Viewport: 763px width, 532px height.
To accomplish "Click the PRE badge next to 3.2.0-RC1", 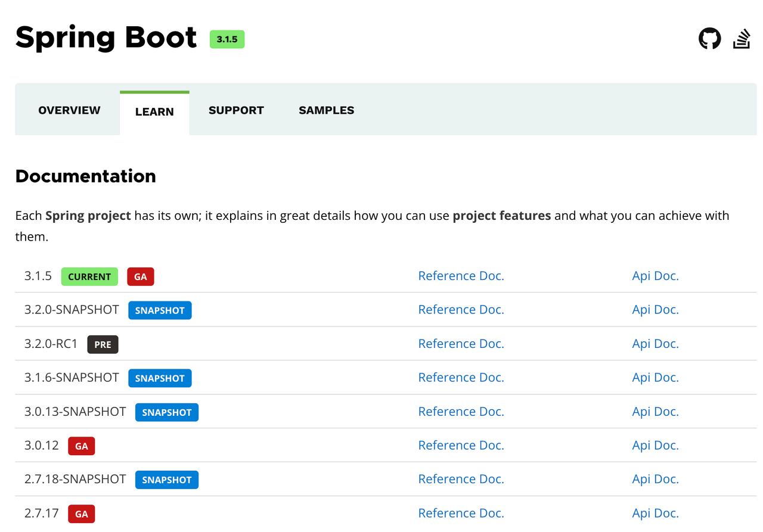I will [103, 344].
